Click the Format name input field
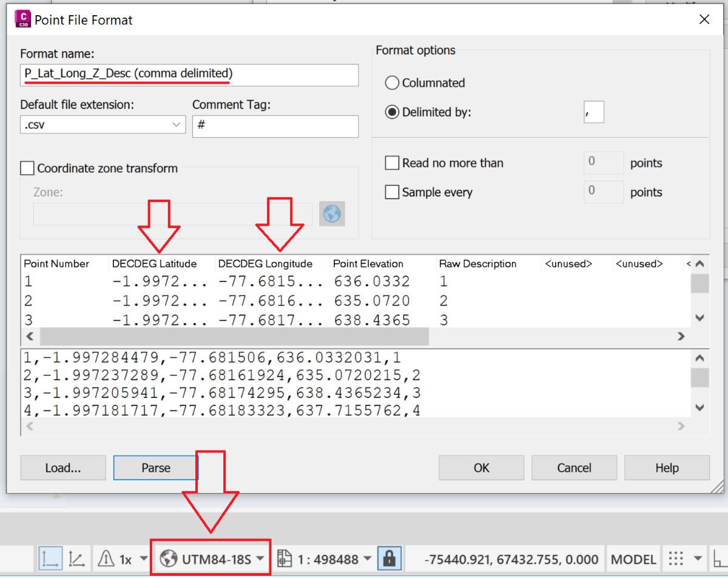The height and width of the screenshot is (578, 728). click(x=189, y=75)
